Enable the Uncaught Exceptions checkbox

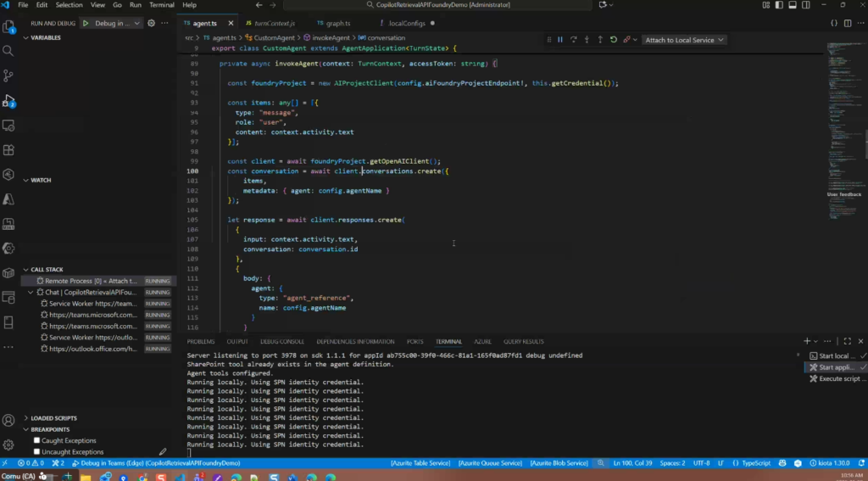[x=36, y=451]
